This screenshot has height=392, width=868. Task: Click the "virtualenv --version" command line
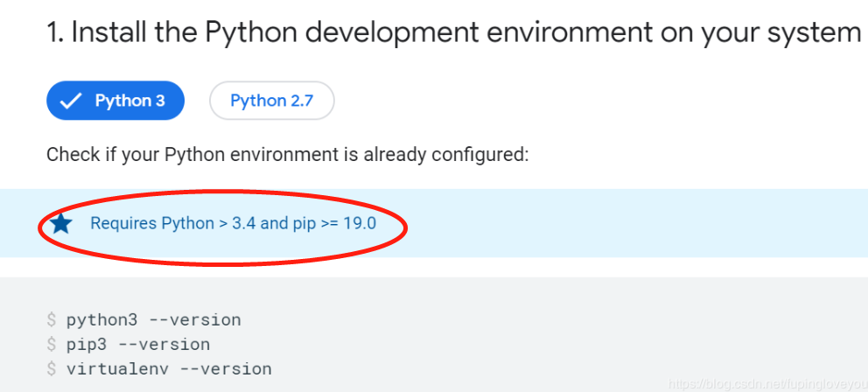(169, 368)
